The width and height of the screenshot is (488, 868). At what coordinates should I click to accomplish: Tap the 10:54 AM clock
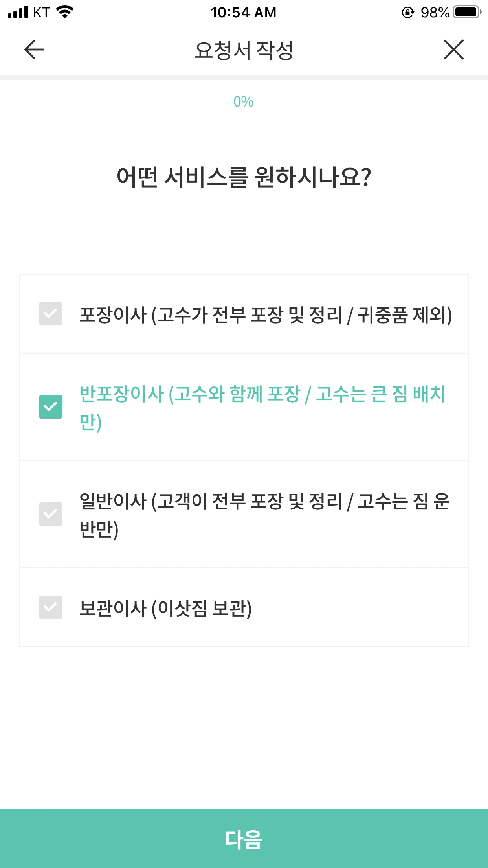[x=244, y=13]
